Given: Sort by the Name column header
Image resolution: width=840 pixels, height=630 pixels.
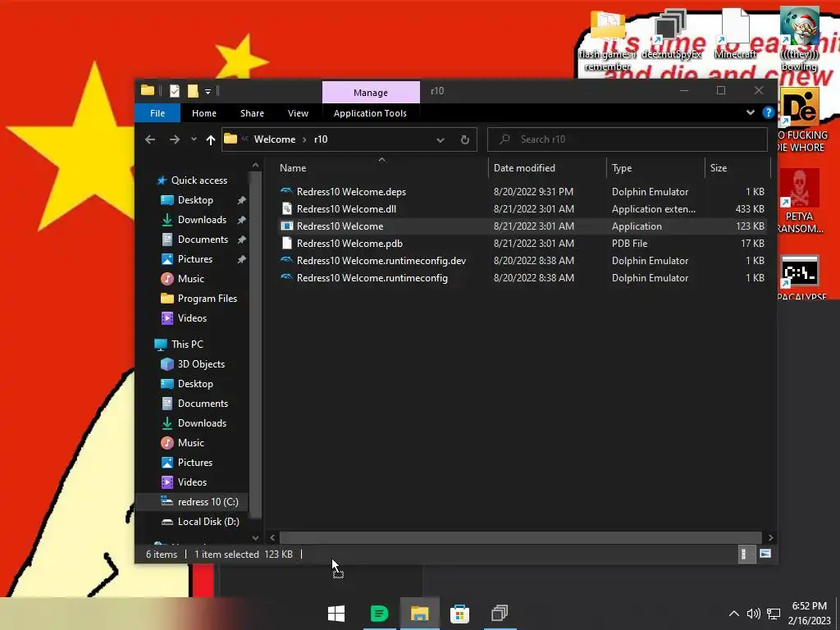Looking at the screenshot, I should click(381, 167).
